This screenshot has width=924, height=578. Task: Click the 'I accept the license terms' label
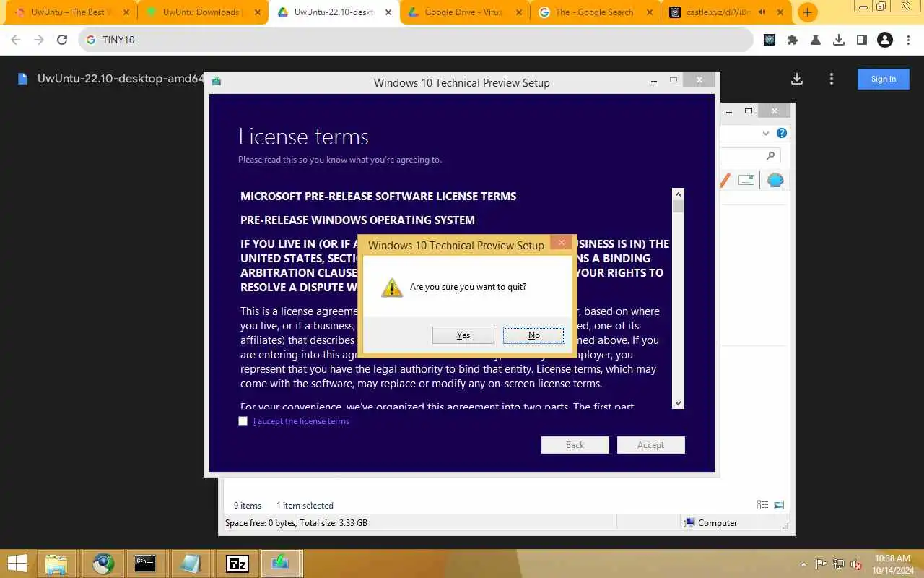[301, 421]
